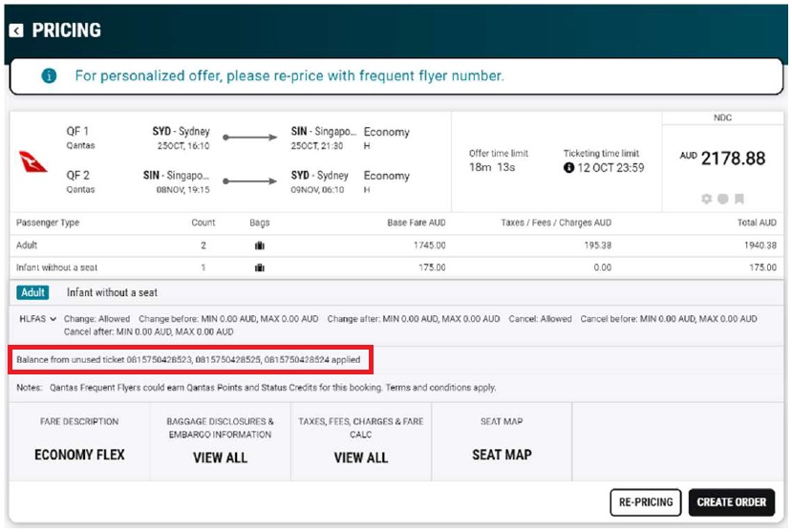Click the Base Fare AUD column header

click(417, 223)
